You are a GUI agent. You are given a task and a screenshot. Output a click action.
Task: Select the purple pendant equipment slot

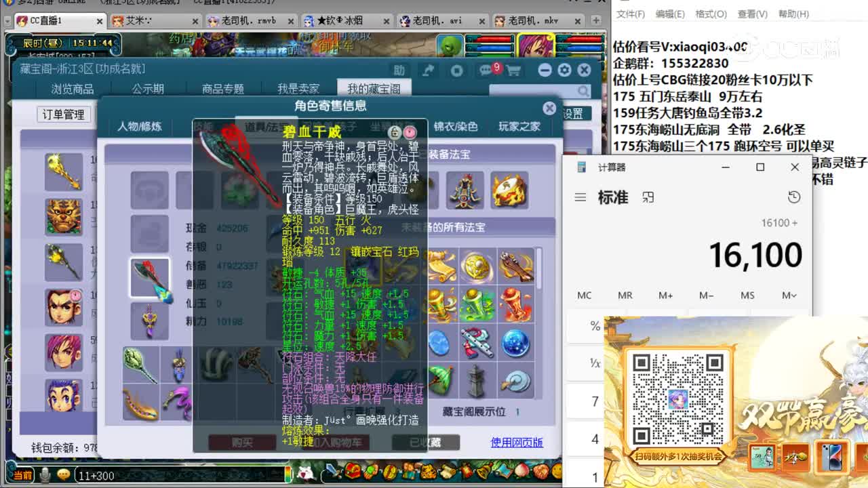coord(150,321)
